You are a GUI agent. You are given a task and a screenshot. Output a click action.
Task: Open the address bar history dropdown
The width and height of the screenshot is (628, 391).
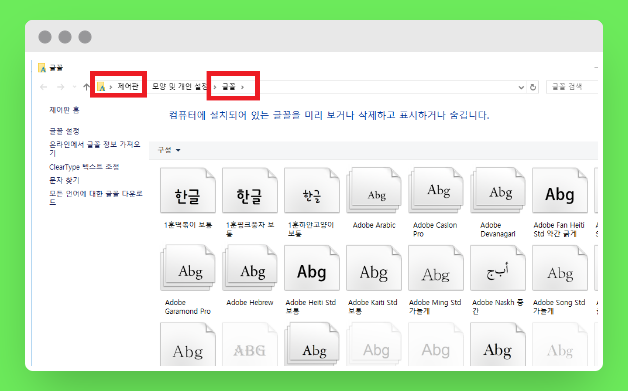521,87
